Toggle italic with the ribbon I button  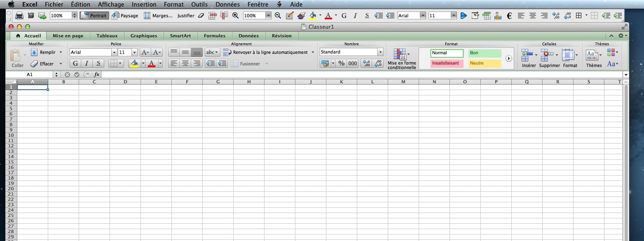click(x=87, y=63)
